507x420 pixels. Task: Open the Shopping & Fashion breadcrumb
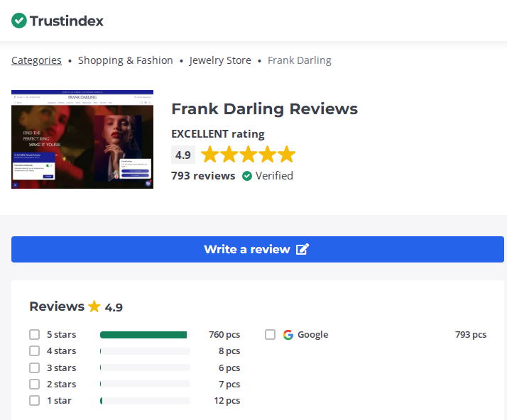126,60
